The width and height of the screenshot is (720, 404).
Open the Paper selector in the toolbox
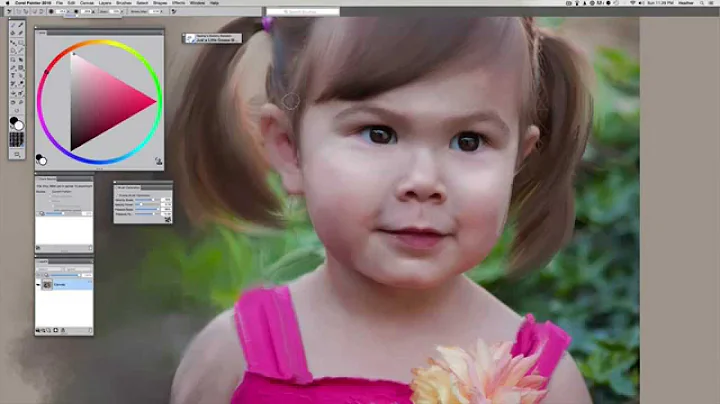click(x=17, y=140)
